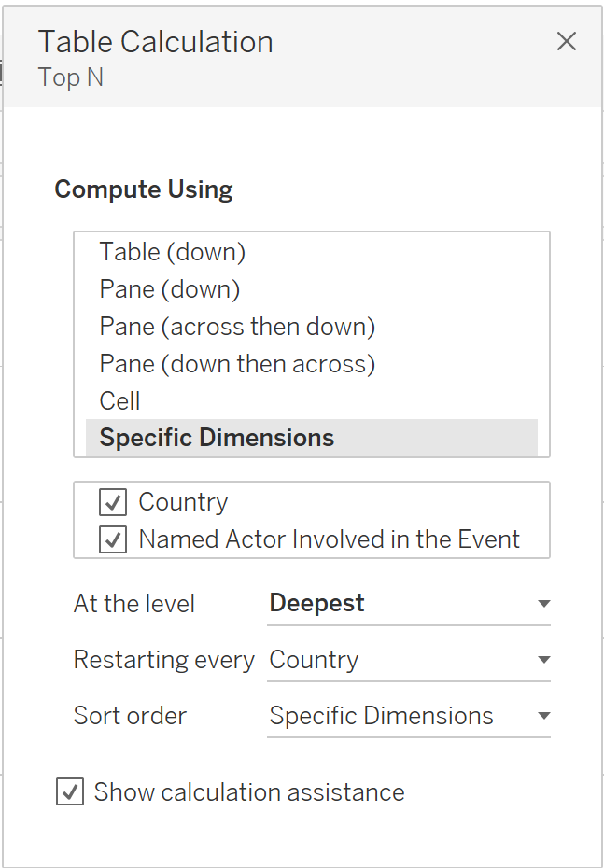Open the Sort order dropdown arrow
The width and height of the screenshot is (604, 868).
pos(543,716)
